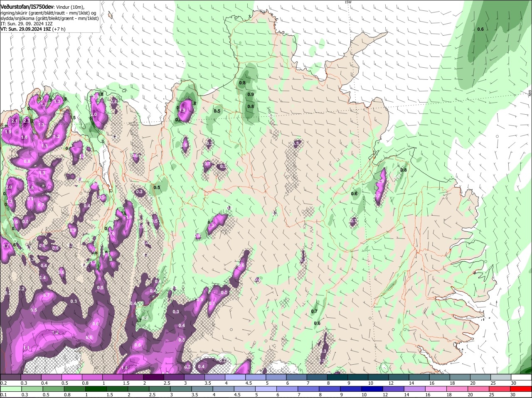The height and width of the screenshot is (398, 532).
Task: Click the 30 label on the snow scale
Action: [514, 383]
